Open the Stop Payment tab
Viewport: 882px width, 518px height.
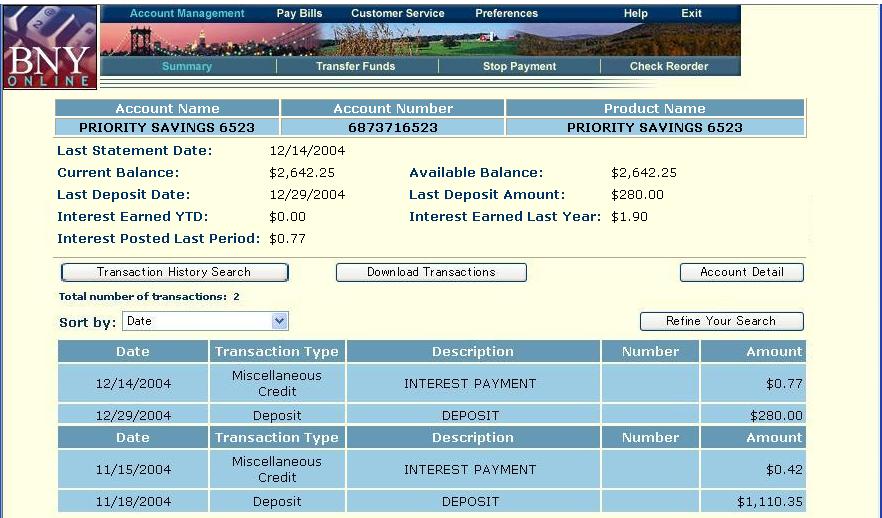point(519,67)
